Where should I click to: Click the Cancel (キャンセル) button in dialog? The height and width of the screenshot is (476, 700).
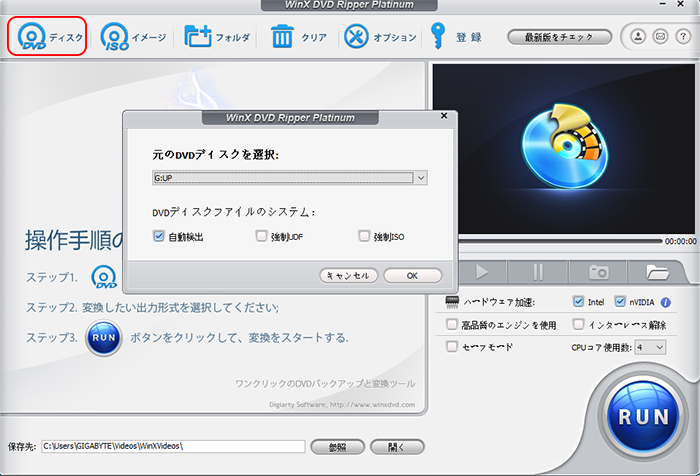[348, 276]
